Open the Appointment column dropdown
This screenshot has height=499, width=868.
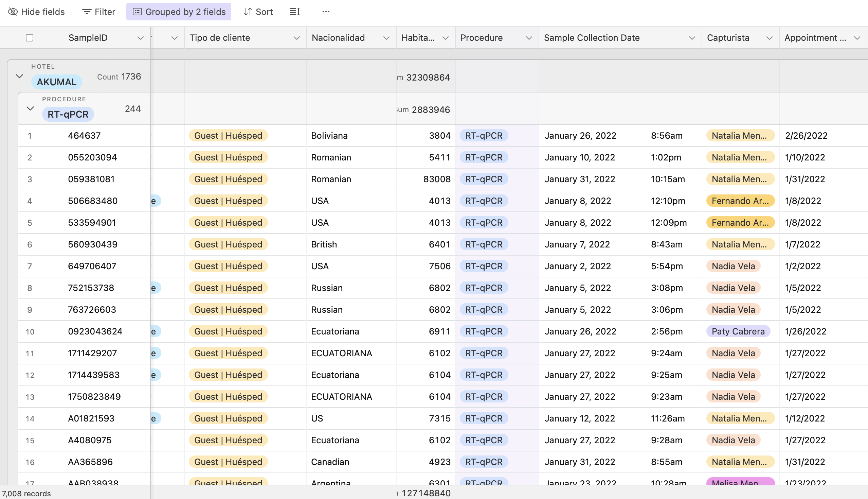(857, 38)
